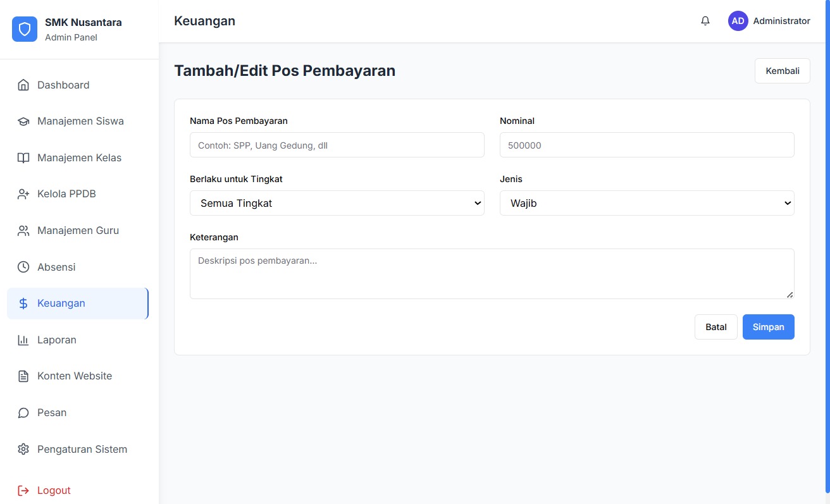Viewport: 830px width, 504px height.
Task: Click the Kelola PPDB user-plus icon
Action: pyautogui.click(x=23, y=194)
